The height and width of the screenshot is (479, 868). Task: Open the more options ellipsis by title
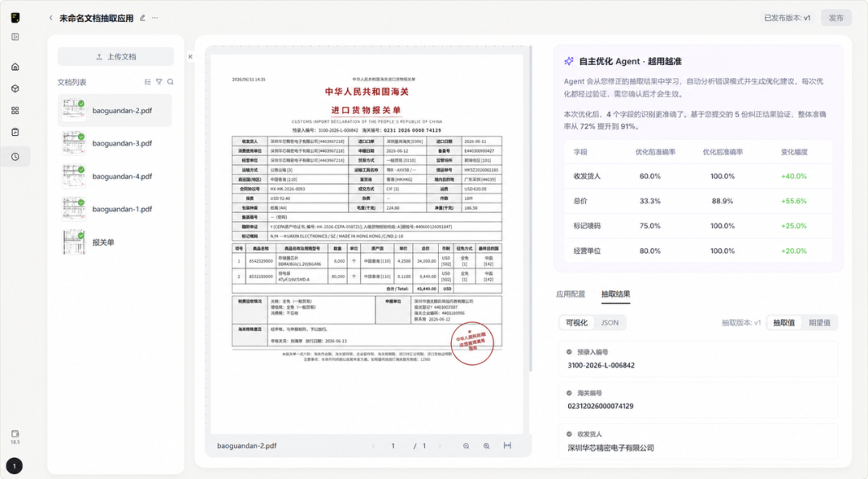click(155, 18)
